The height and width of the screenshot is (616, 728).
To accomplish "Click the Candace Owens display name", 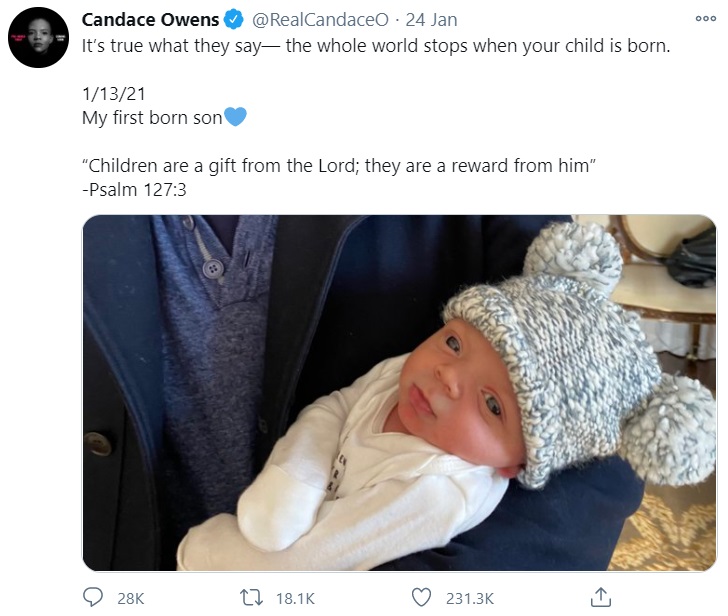I will click(x=150, y=20).
